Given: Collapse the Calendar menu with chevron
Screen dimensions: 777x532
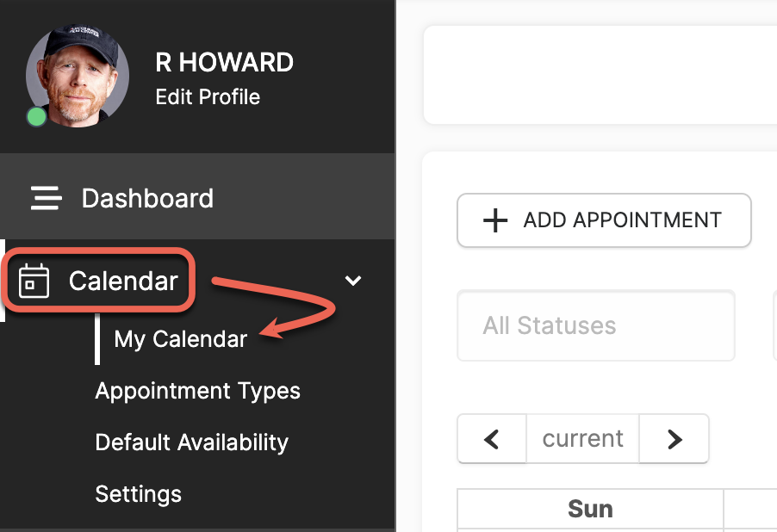Looking at the screenshot, I should click(353, 281).
